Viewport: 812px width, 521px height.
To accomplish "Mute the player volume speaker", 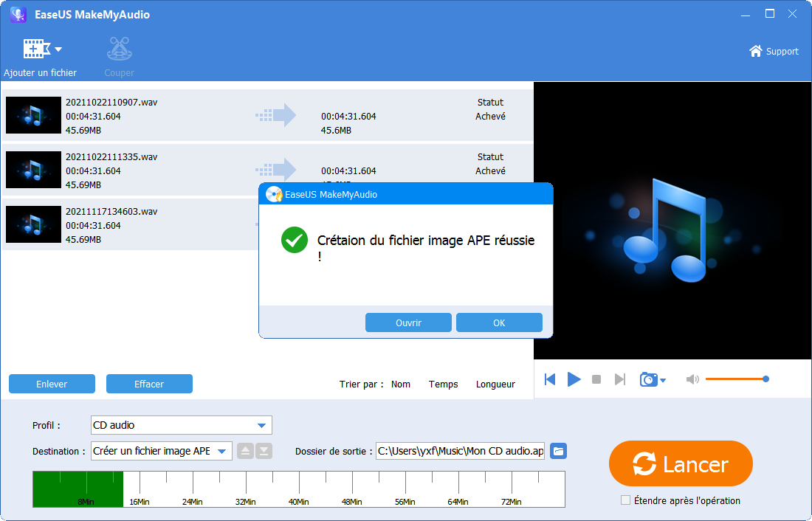I will point(692,379).
